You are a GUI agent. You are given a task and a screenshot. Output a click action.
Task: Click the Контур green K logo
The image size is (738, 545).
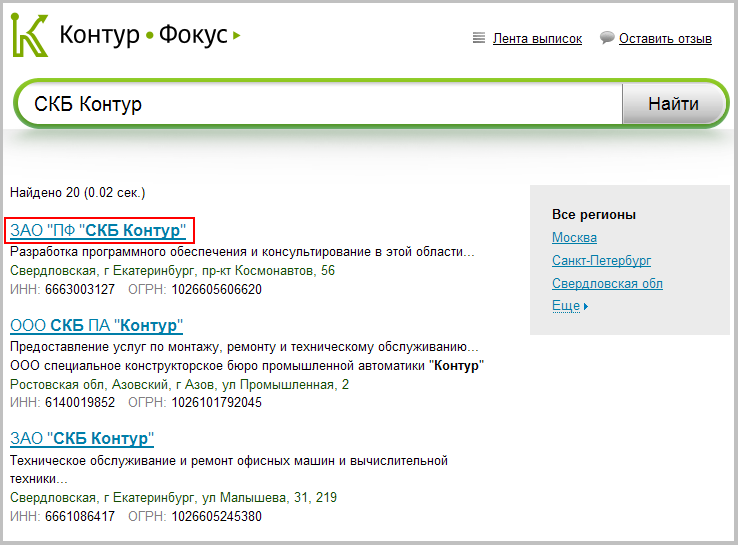30,35
